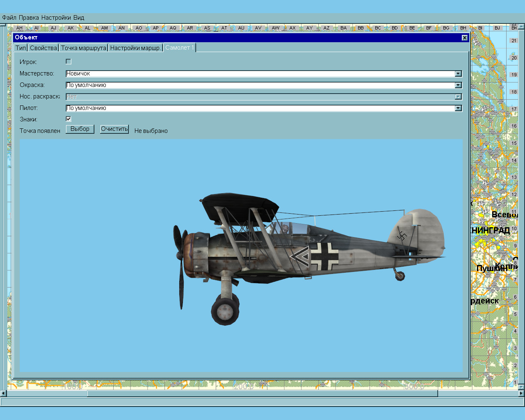This screenshot has height=420, width=525.
Task: Click map column header AR
Action: click(x=190, y=28)
